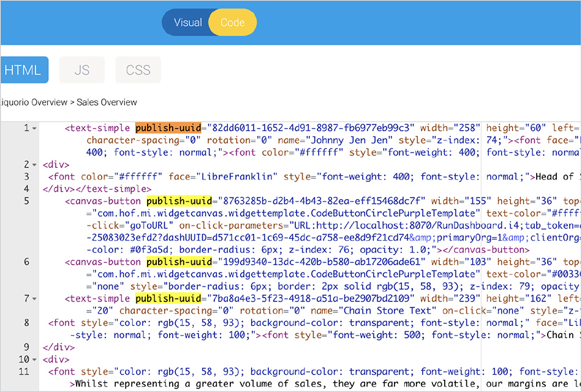Click highlighted publish-uuid on line 6
This screenshot has width=582, height=392.
[x=179, y=262]
